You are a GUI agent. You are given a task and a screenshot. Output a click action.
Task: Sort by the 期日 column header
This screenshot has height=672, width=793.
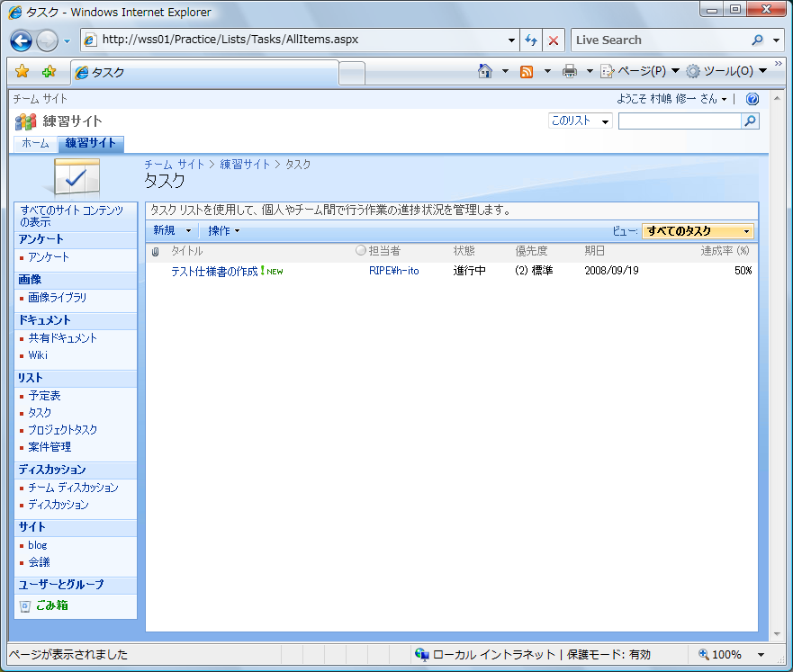[x=595, y=251]
